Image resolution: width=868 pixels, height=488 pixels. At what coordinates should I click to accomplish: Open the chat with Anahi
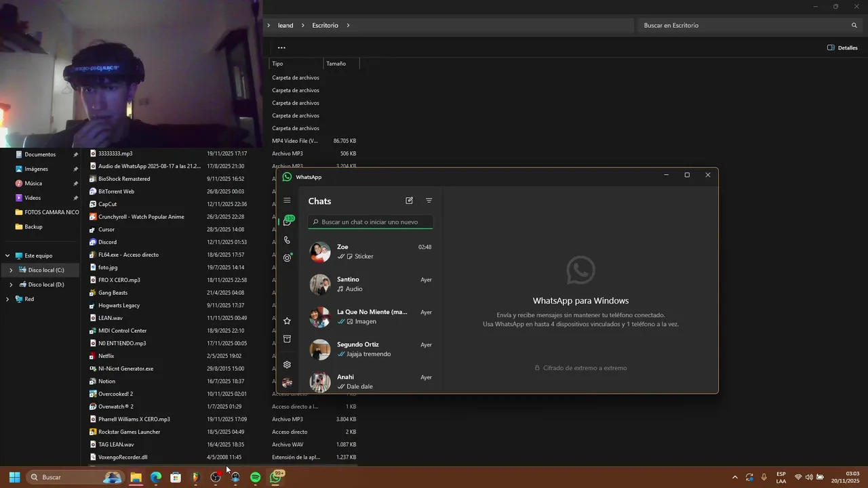pyautogui.click(x=370, y=381)
